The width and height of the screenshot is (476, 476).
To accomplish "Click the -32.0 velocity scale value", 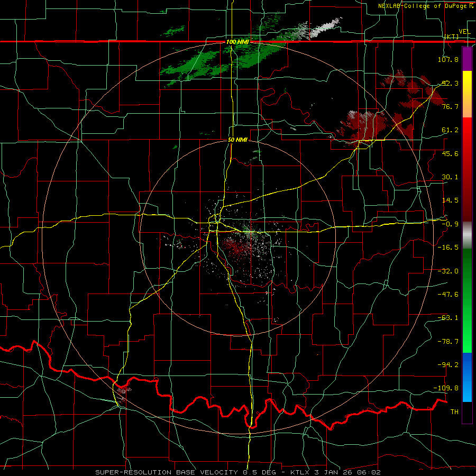I will (448, 271).
